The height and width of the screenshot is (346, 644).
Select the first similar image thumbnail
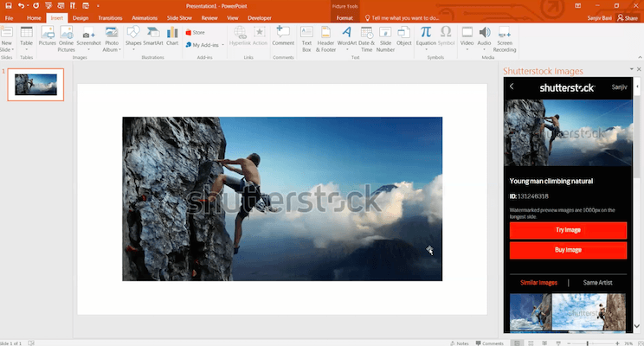coord(531,312)
